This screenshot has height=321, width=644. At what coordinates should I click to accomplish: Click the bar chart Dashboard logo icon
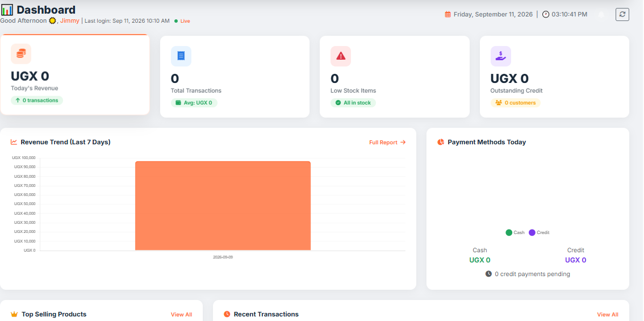tap(7, 10)
